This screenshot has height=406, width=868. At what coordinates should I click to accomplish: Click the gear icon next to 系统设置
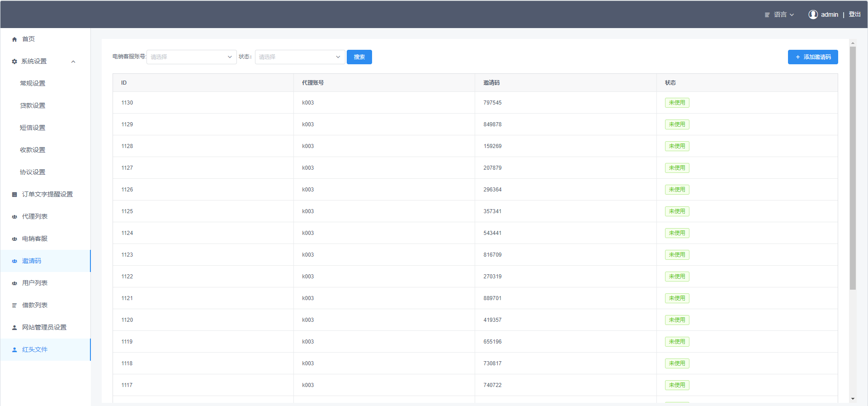(x=14, y=62)
